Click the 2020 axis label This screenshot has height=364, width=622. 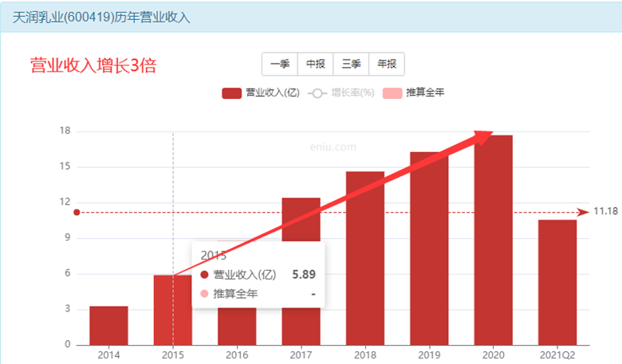coord(494,355)
